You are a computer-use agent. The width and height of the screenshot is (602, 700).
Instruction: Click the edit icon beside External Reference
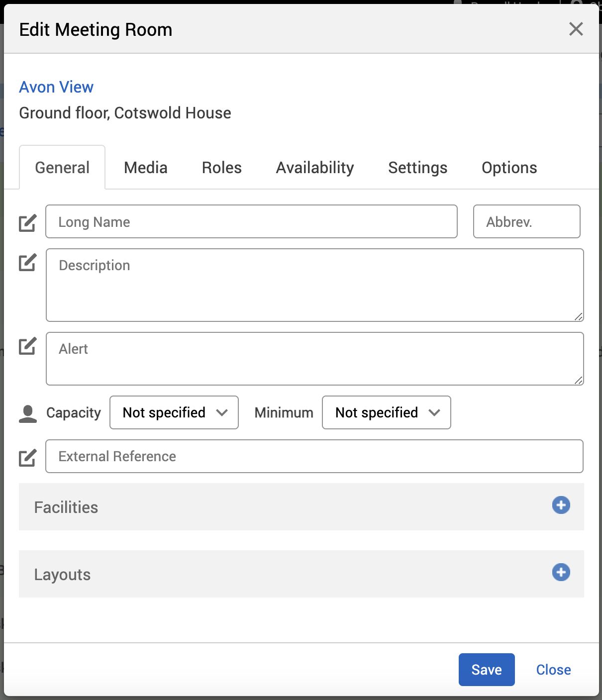pyautogui.click(x=28, y=457)
